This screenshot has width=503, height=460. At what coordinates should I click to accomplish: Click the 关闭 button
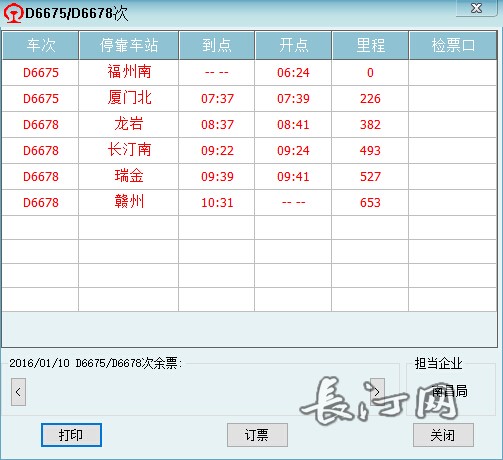[x=443, y=435]
